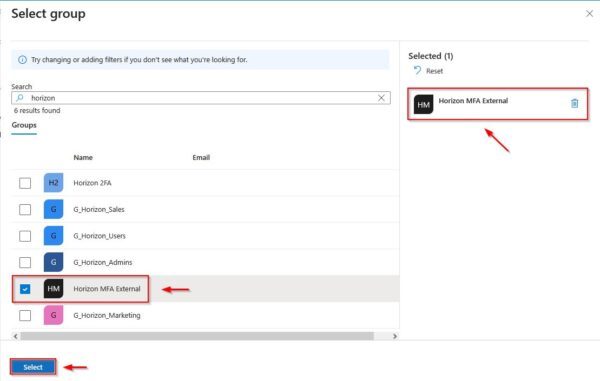Click the G avatar beside G_Horizon_Sales

point(53,209)
